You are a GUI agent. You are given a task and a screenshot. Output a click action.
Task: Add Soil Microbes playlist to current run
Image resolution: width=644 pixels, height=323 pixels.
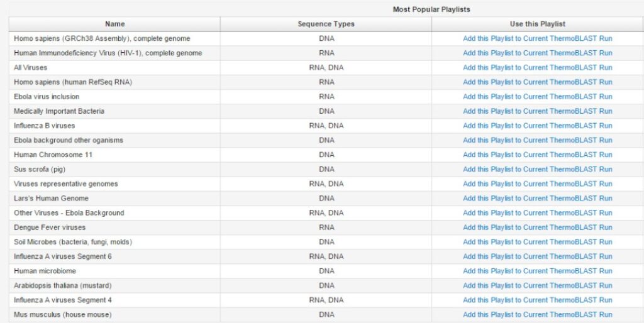click(537, 242)
